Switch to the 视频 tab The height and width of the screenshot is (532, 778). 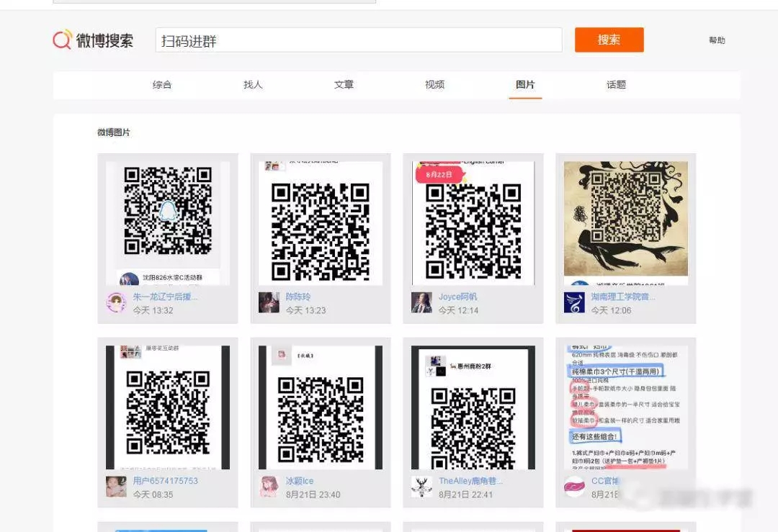coord(434,85)
